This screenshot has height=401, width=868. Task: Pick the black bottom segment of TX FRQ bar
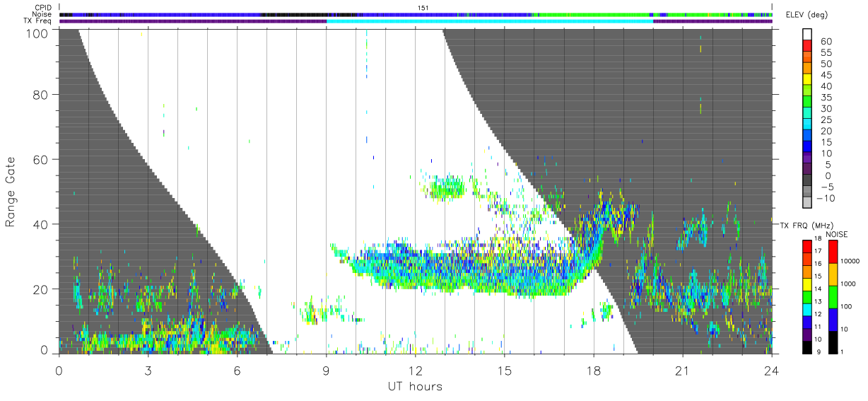(x=807, y=347)
